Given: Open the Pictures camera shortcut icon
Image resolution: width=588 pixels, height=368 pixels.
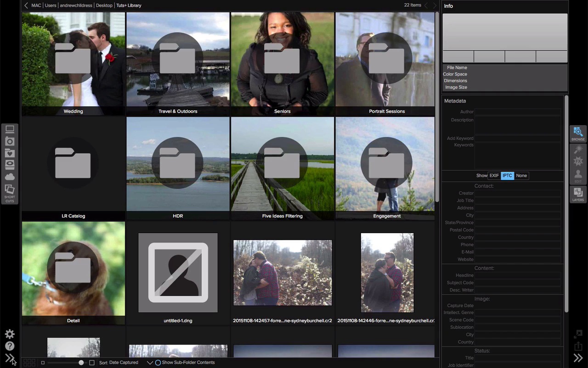Looking at the screenshot, I should click(10, 142).
